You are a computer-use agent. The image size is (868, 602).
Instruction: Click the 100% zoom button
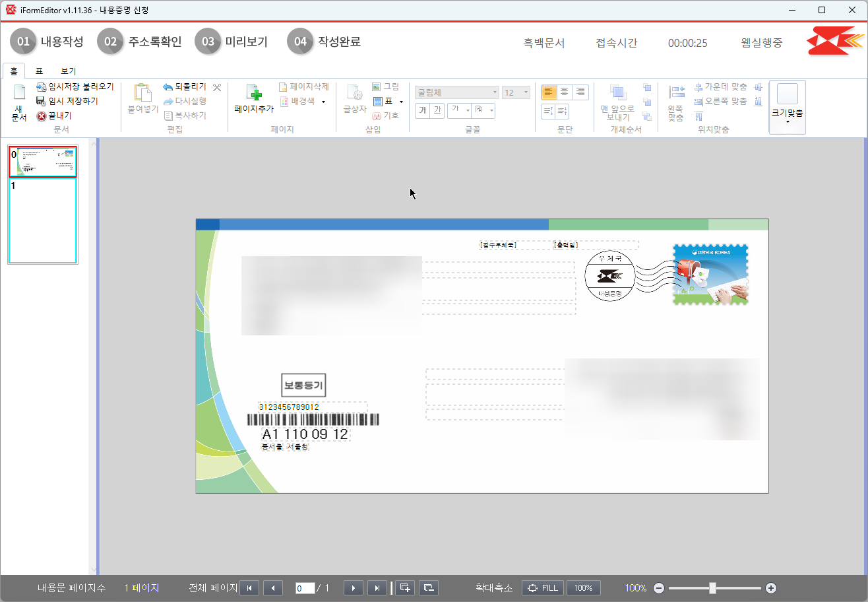tap(584, 588)
